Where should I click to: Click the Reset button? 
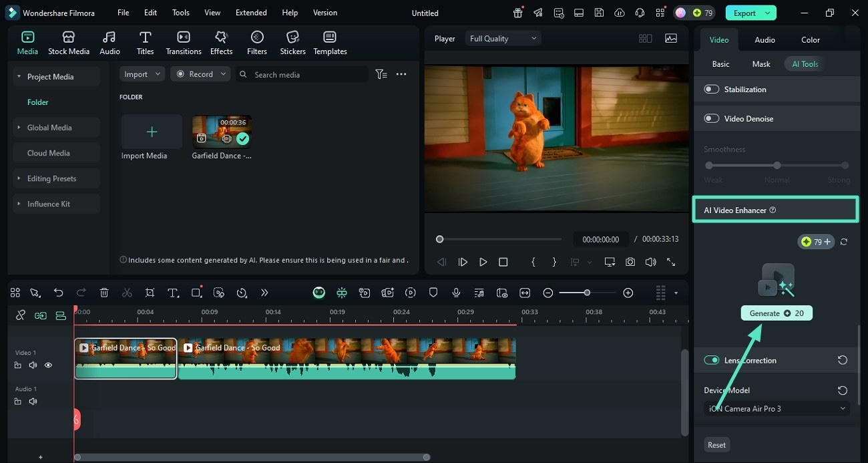point(716,445)
